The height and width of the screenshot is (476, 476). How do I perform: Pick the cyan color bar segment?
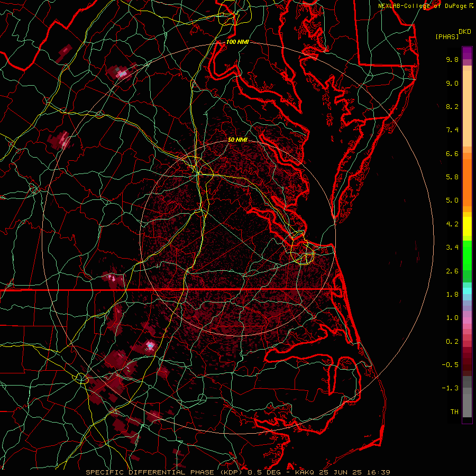pyautogui.click(x=467, y=291)
